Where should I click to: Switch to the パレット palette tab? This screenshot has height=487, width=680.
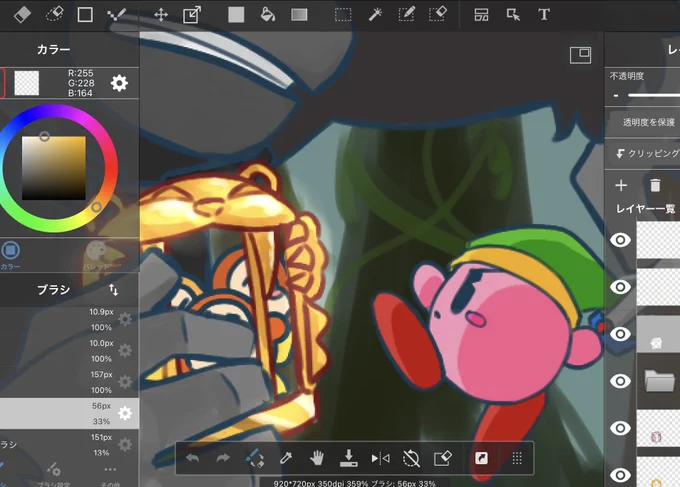(x=96, y=256)
